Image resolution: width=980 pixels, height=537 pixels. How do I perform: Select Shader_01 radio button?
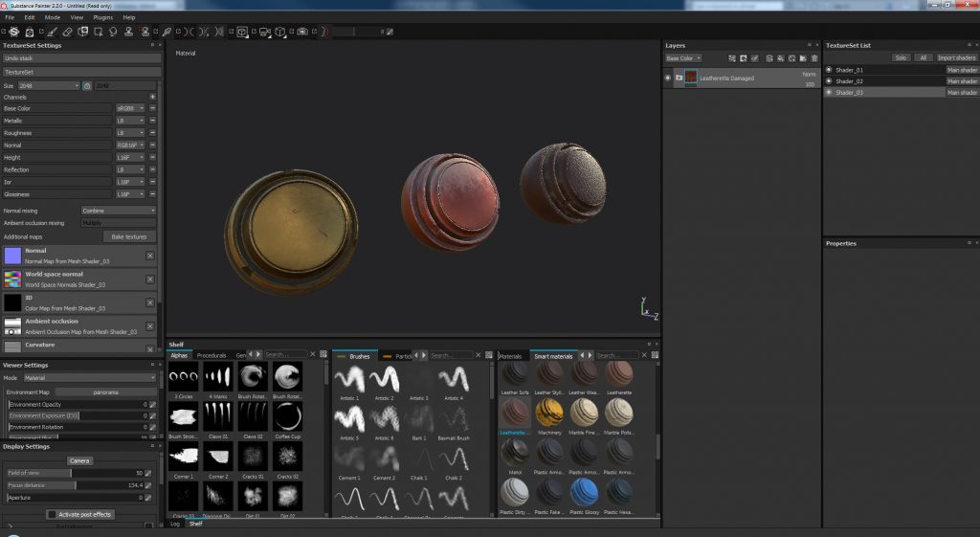click(829, 69)
